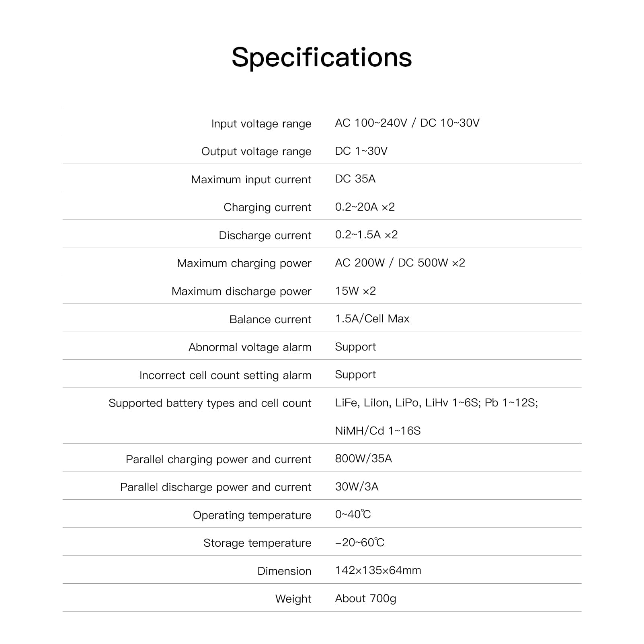Image resolution: width=644 pixels, height=644 pixels.
Task: Click the 15W ×2 discharge power value
Action: (x=355, y=291)
